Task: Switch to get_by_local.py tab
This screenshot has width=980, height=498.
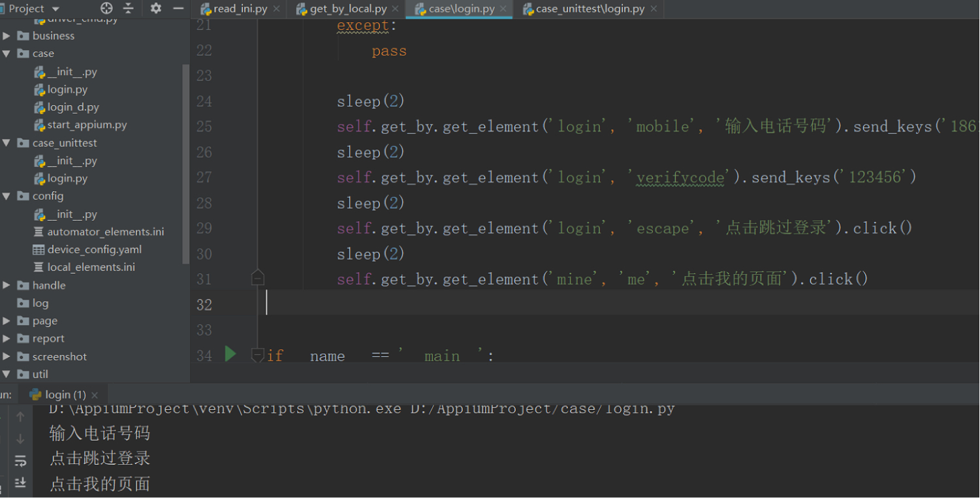Action: [348, 9]
